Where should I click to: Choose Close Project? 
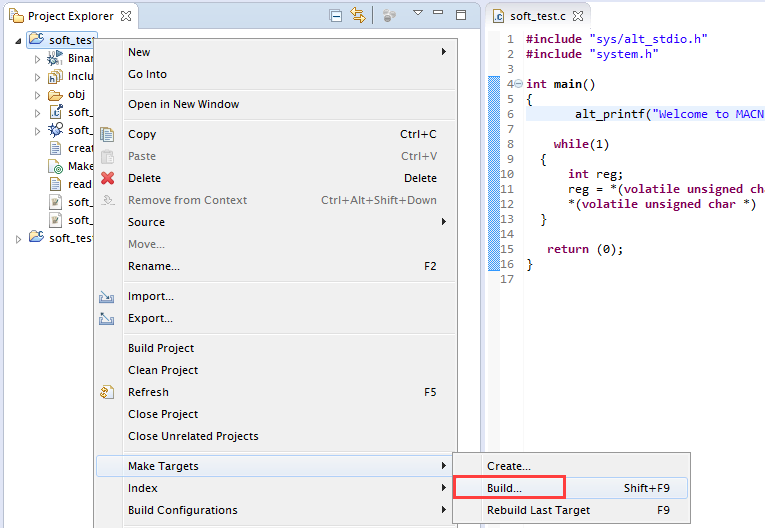[276, 414]
